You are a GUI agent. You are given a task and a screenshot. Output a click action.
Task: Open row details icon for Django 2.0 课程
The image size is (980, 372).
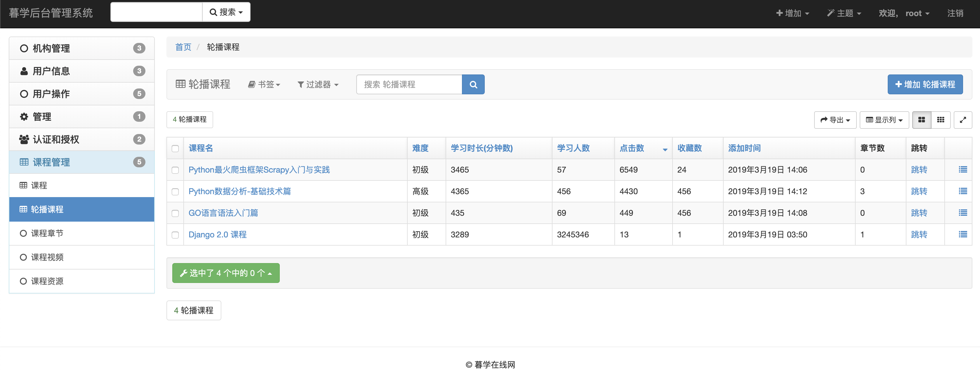coord(962,234)
